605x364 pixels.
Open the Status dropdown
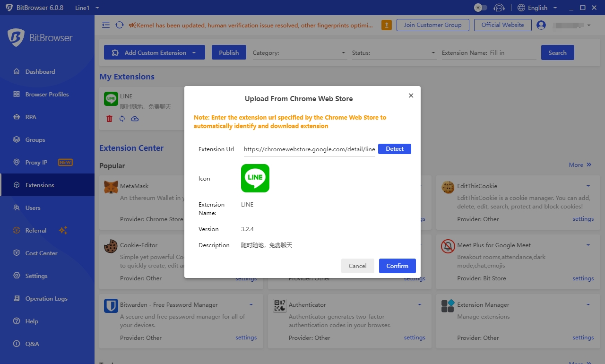coord(395,53)
